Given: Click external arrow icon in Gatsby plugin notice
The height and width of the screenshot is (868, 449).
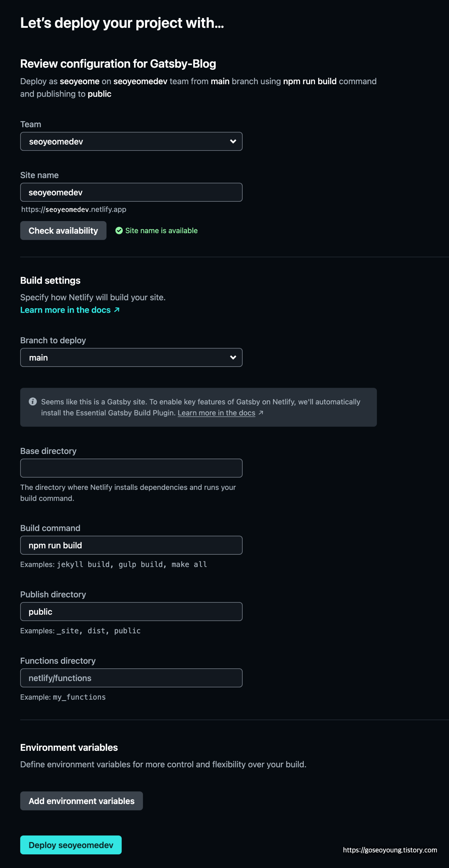Looking at the screenshot, I should pos(261,413).
